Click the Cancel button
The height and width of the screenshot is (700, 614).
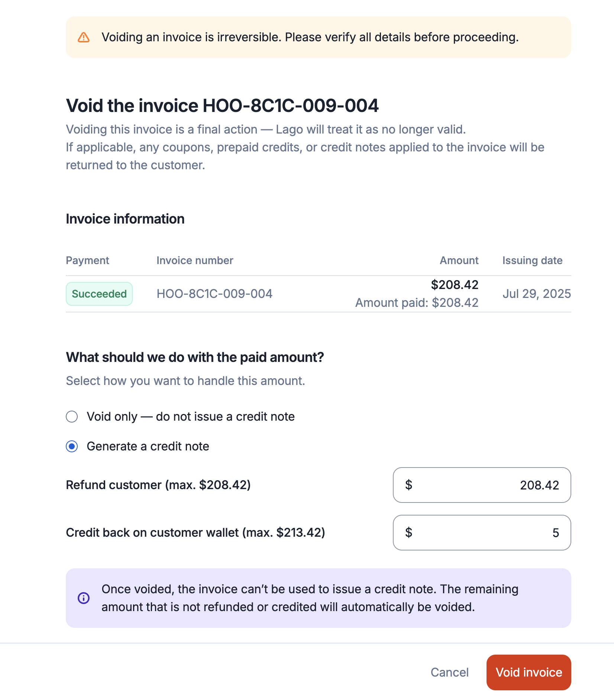(449, 672)
